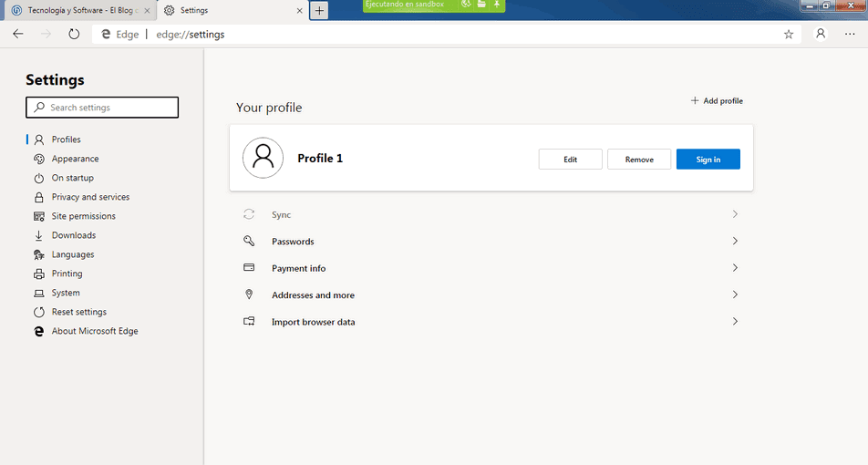The image size is (868, 465).
Task: Open the Sync row
Action: pyautogui.click(x=491, y=214)
